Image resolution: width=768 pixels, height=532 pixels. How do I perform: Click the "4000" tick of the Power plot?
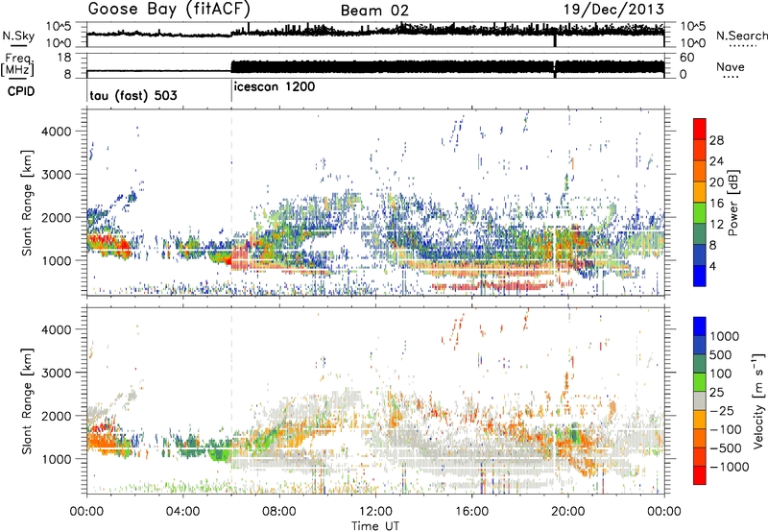56,132
